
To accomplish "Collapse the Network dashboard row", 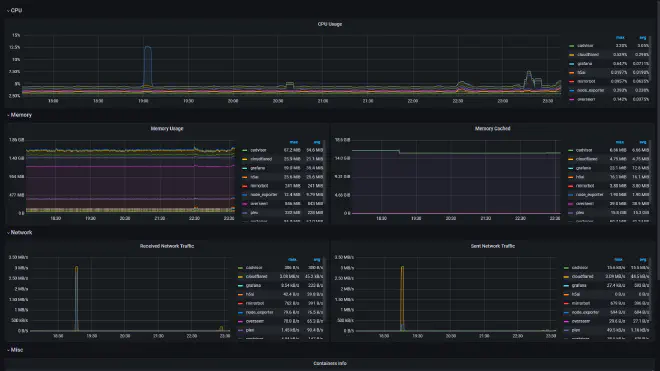I will pyautogui.click(x=19, y=232).
